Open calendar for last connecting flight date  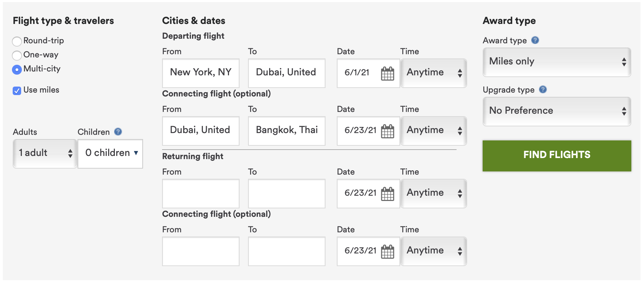[388, 252]
